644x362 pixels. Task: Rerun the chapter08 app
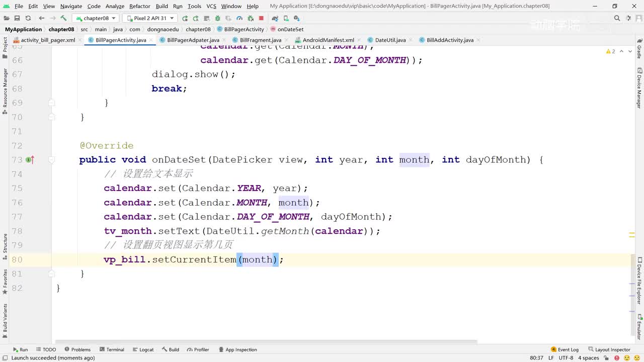[x=185, y=18]
